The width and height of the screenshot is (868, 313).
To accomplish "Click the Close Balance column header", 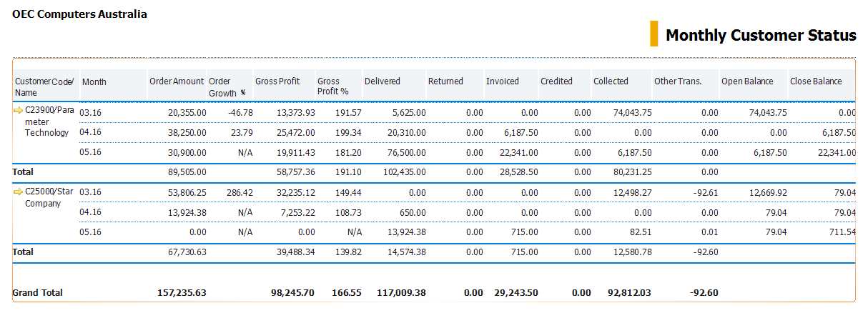I will [816, 81].
